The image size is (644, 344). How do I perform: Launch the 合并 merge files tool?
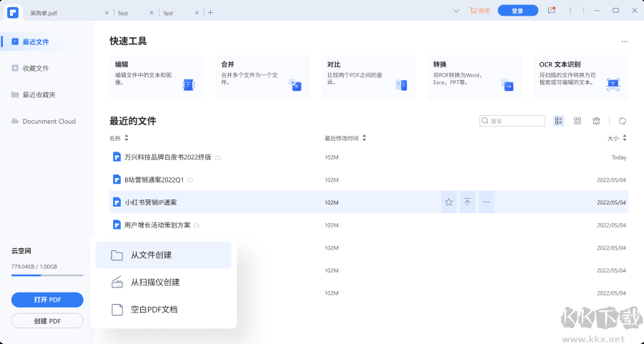point(262,77)
